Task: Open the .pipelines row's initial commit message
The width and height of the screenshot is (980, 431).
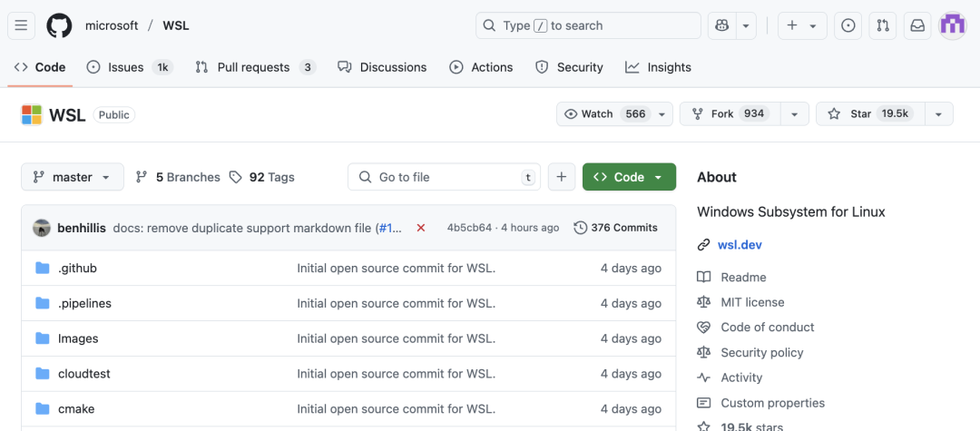Action: coord(397,303)
